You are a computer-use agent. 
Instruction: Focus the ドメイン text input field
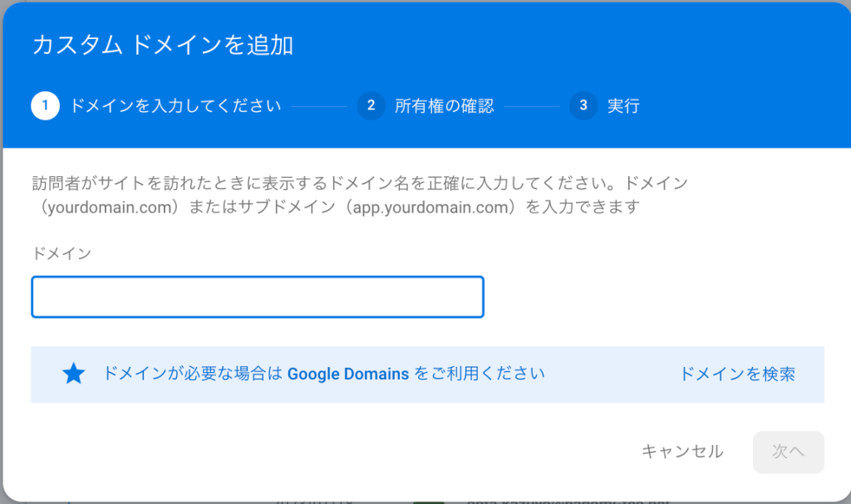(258, 297)
